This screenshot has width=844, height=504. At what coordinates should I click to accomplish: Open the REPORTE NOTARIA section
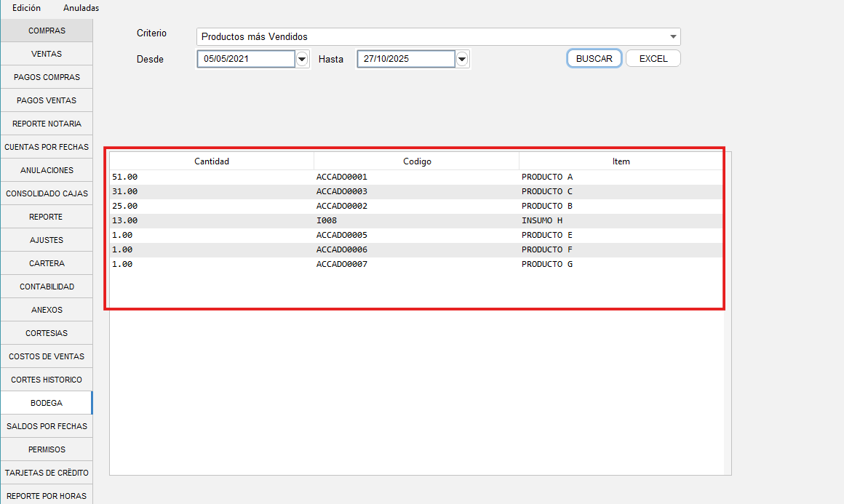pyautogui.click(x=47, y=124)
